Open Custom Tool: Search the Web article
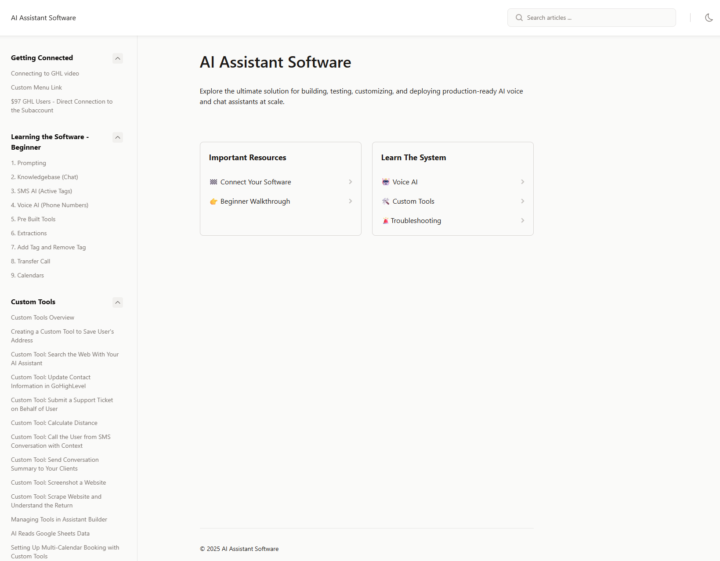Screen dimensions: 720x561 coord(65,359)
